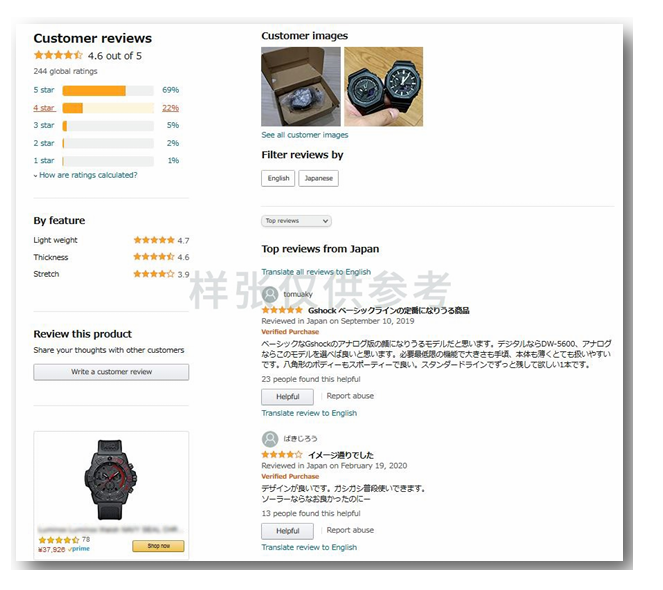663x590 pixels.
Task: Open the Top reviews sort dropdown
Action: click(x=296, y=221)
